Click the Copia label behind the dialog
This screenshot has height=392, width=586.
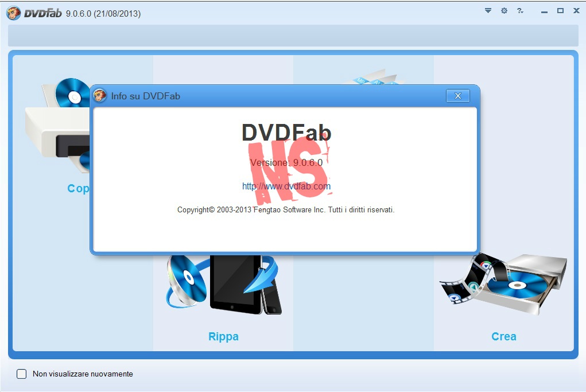(78, 188)
